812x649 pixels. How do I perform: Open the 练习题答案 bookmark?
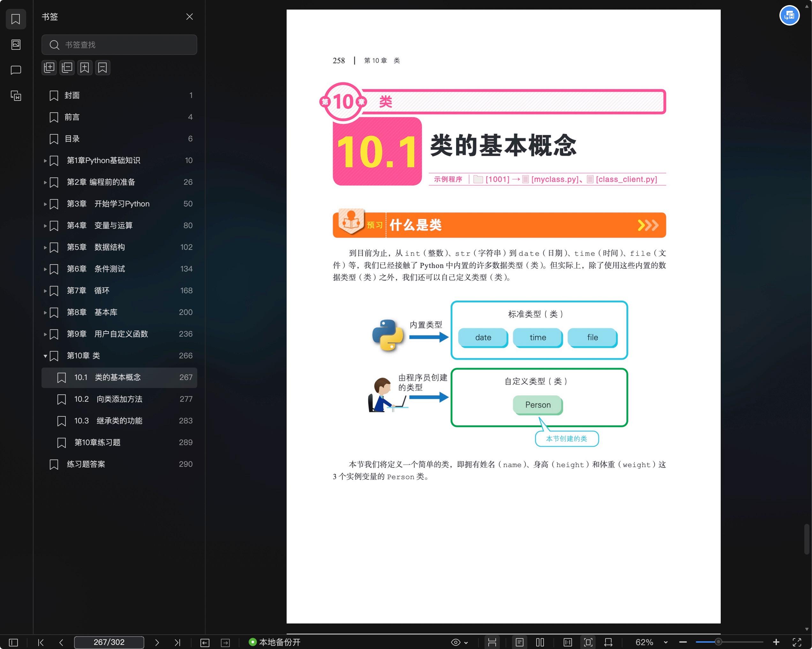tap(119, 464)
